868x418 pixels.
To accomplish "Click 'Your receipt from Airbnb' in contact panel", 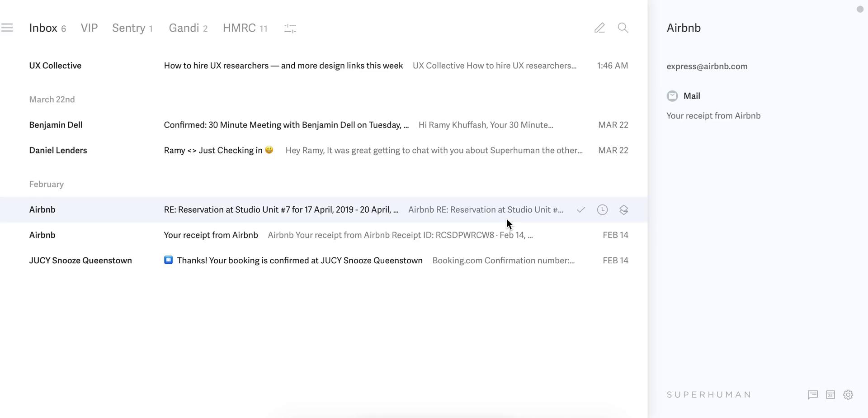I will click(713, 116).
